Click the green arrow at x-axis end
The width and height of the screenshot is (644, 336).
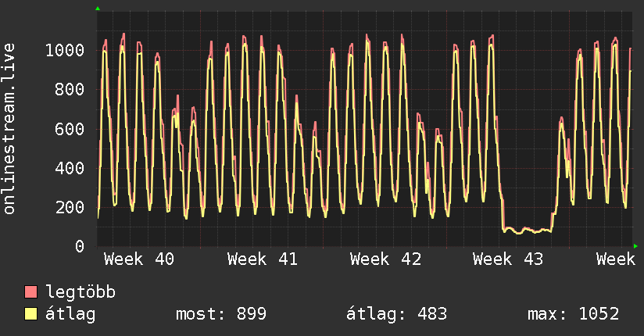click(x=635, y=246)
